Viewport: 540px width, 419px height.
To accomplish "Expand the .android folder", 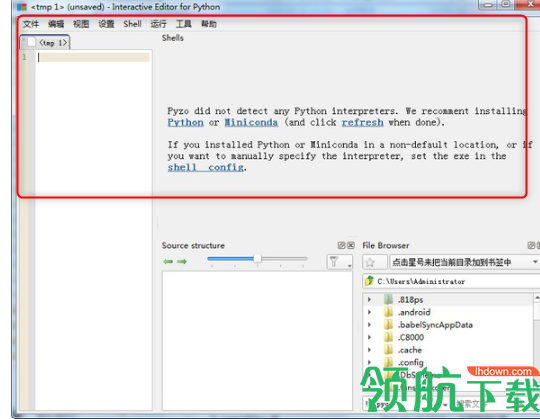I will pyautogui.click(x=370, y=312).
